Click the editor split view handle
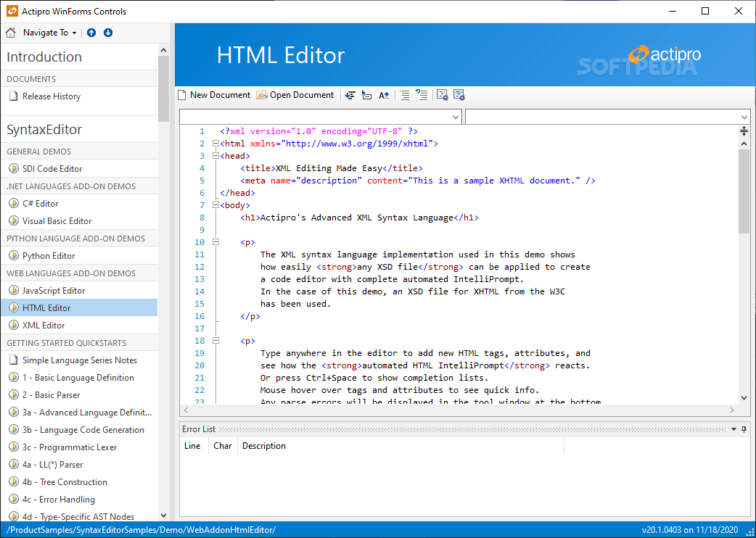 click(744, 131)
